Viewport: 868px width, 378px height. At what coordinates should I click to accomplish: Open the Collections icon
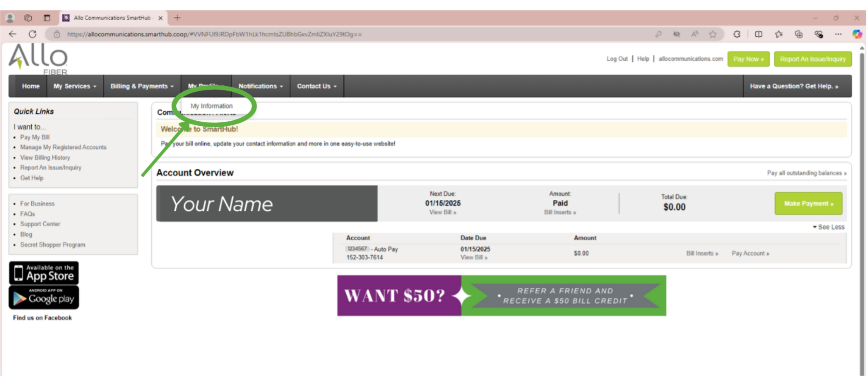tap(799, 34)
